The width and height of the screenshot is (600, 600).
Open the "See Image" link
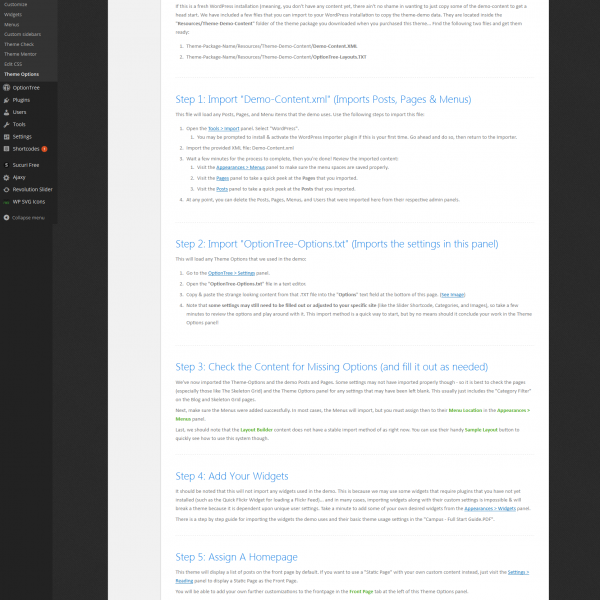[x=452, y=295]
